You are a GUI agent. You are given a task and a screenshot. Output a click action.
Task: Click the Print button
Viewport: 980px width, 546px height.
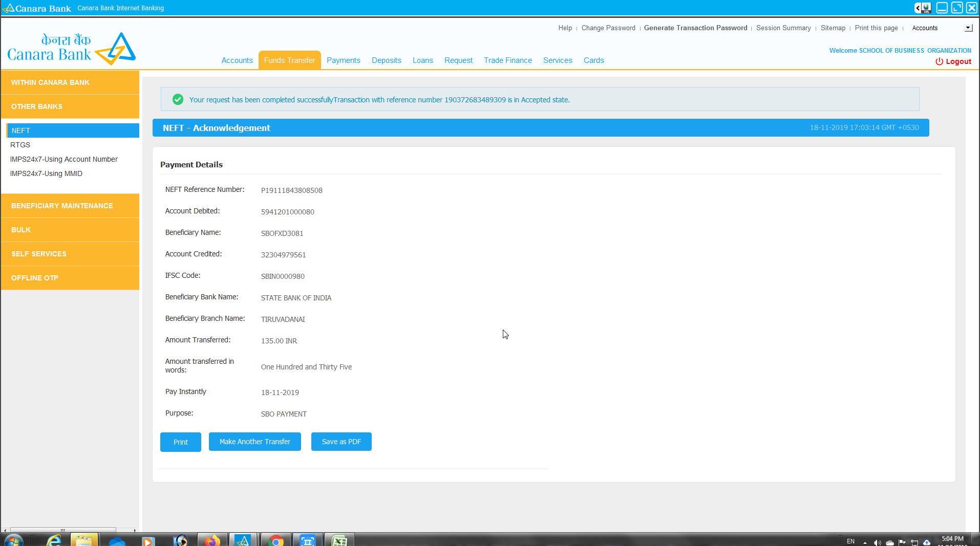point(181,442)
